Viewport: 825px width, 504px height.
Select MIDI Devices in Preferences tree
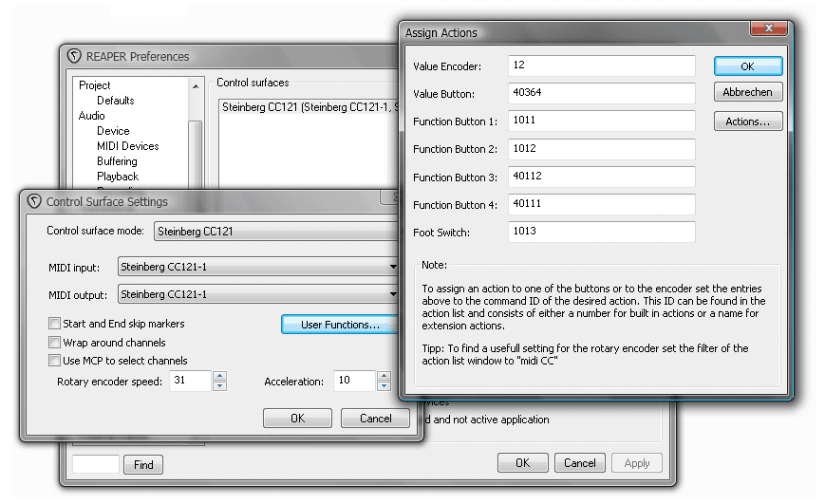coord(128,146)
